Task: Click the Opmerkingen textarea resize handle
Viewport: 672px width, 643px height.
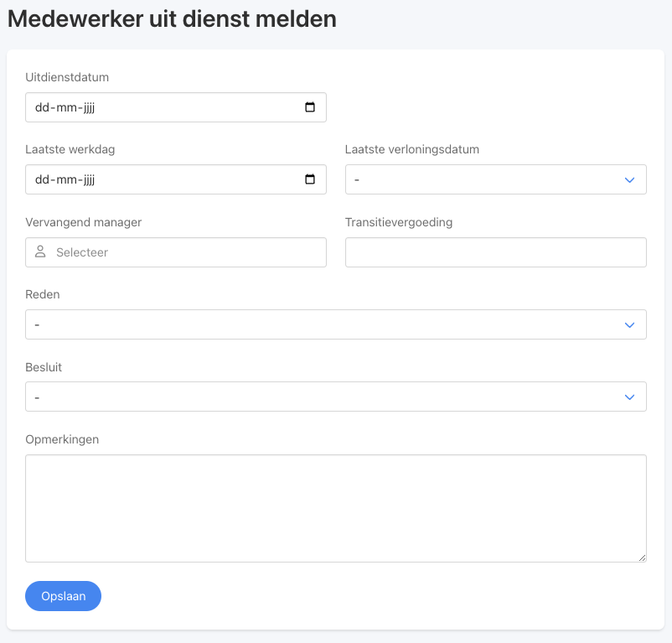Action: (642, 557)
